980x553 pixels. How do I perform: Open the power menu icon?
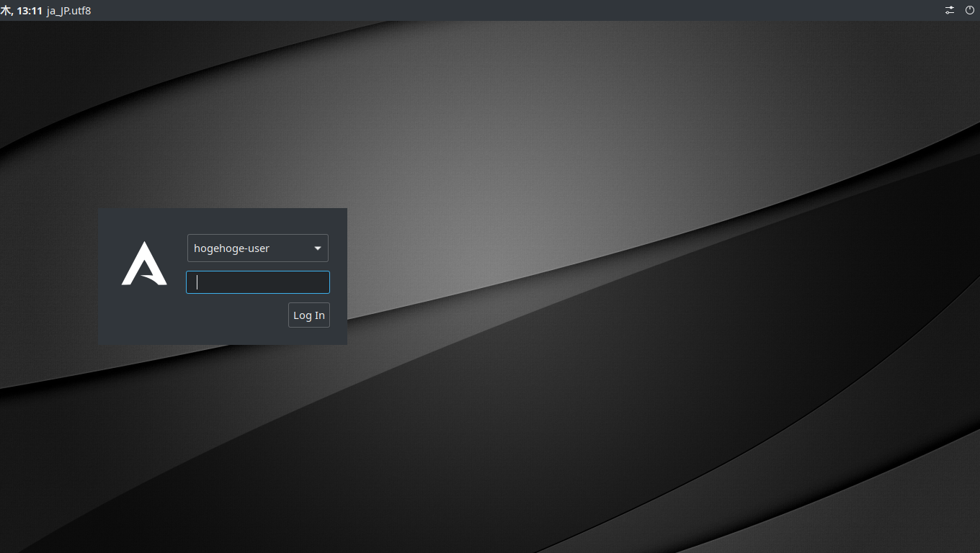point(970,10)
